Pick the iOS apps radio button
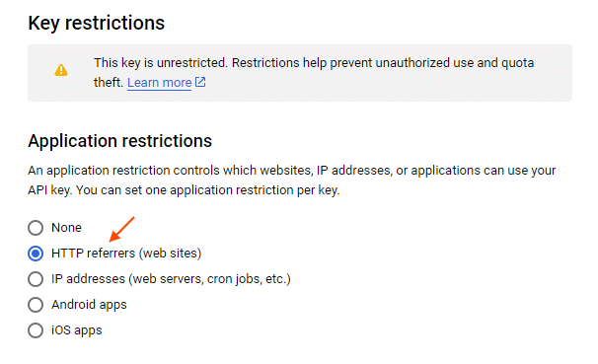 click(x=36, y=330)
